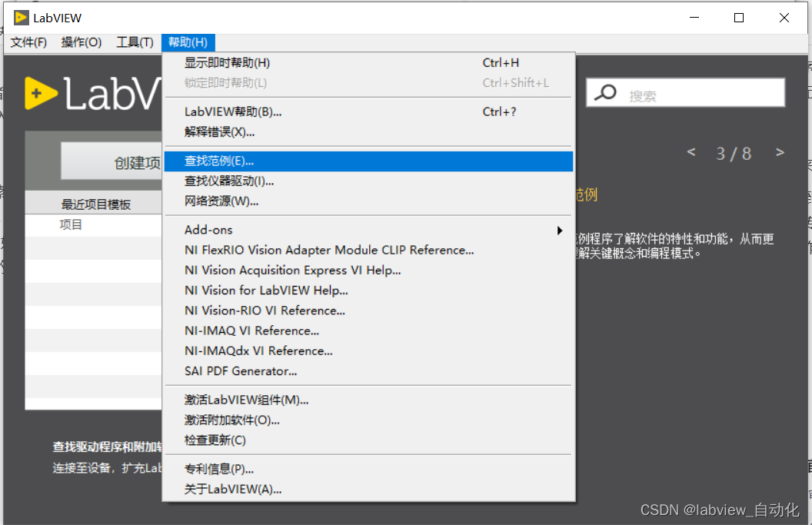Click the yellow LabVIEW logo arrow
The height and width of the screenshot is (525, 812).
coord(41,93)
